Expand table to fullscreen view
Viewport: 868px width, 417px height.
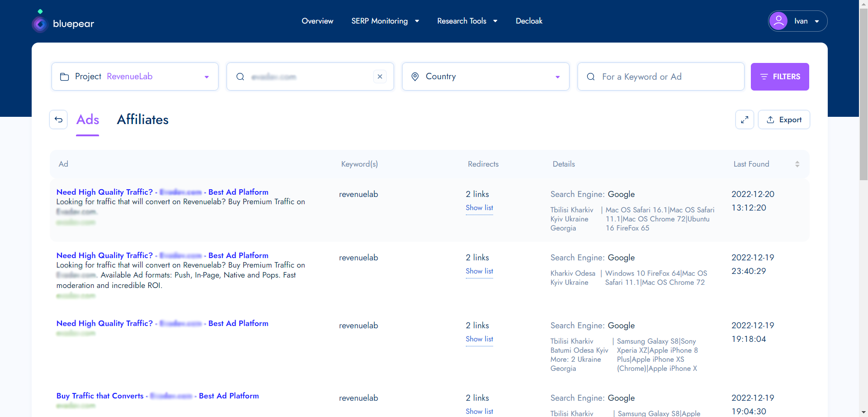[x=744, y=120]
